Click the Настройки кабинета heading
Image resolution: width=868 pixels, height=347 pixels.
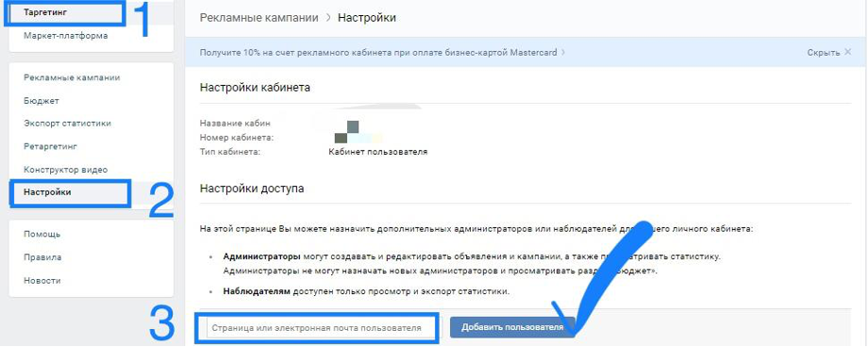click(x=255, y=88)
